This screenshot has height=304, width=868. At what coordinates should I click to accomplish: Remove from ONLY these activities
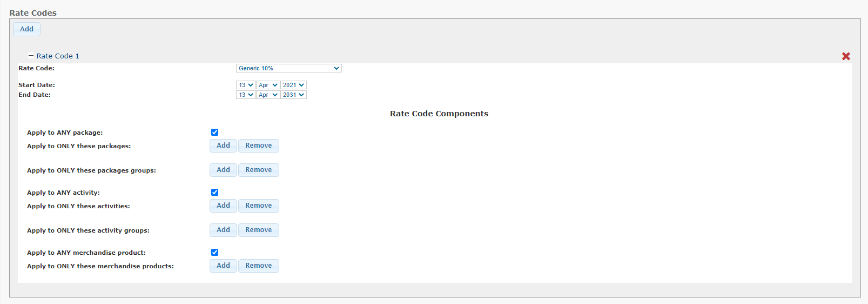tap(259, 206)
